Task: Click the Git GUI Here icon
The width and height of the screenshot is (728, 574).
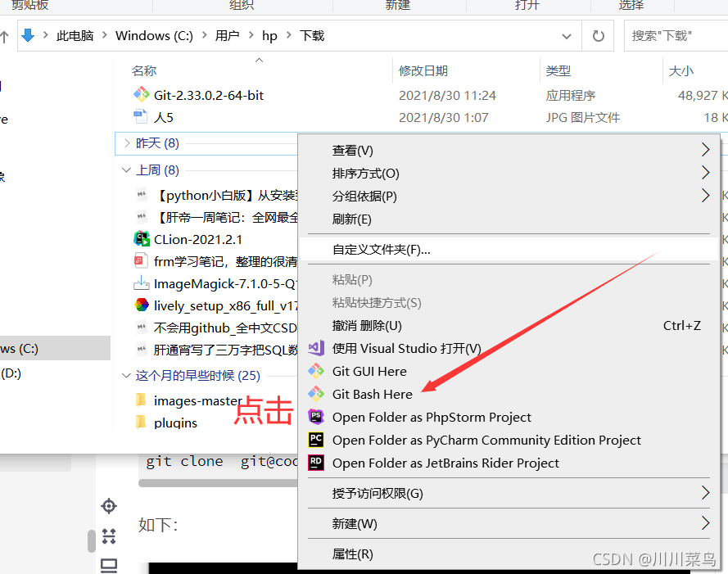Action: pos(316,371)
